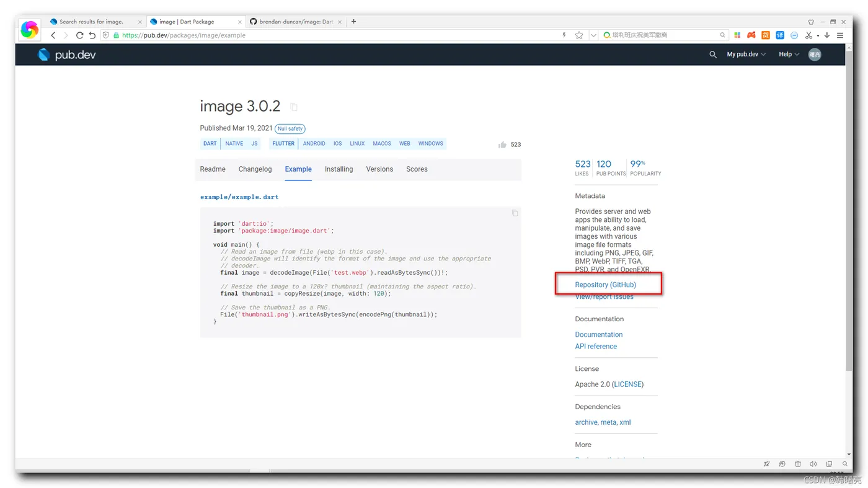
Task: Click the shield security icon in the address bar
Action: (105, 35)
